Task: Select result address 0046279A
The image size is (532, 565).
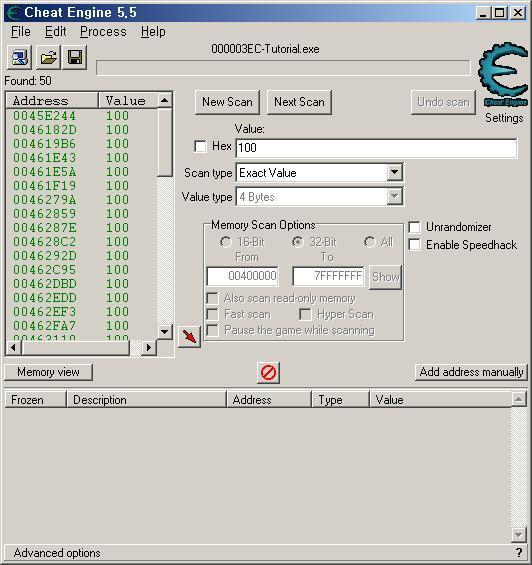Action: pyautogui.click(x=44, y=200)
